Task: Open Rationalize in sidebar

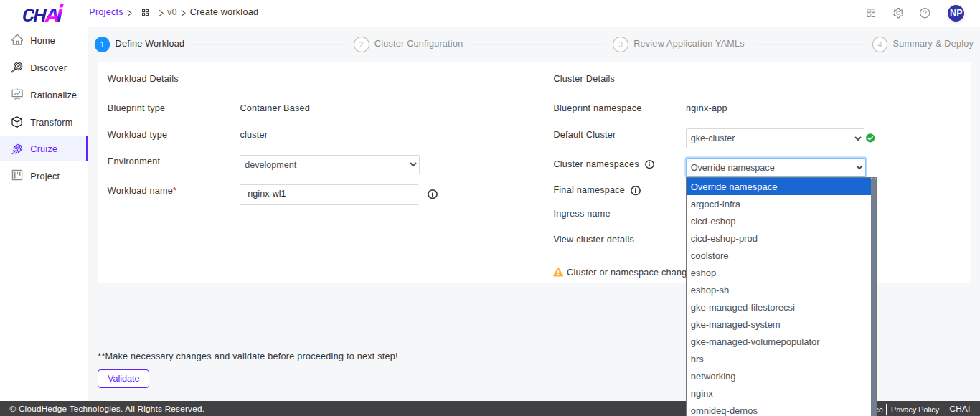Action: pyautogui.click(x=53, y=95)
